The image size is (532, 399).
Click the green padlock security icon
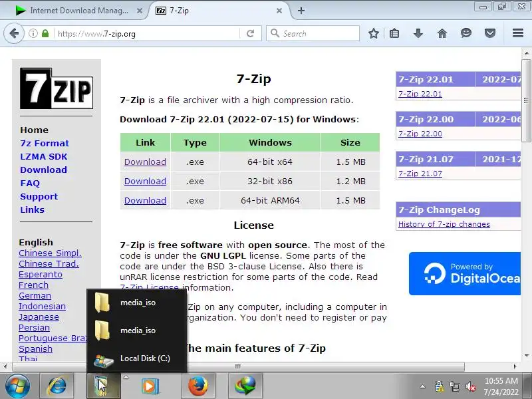[45, 33]
